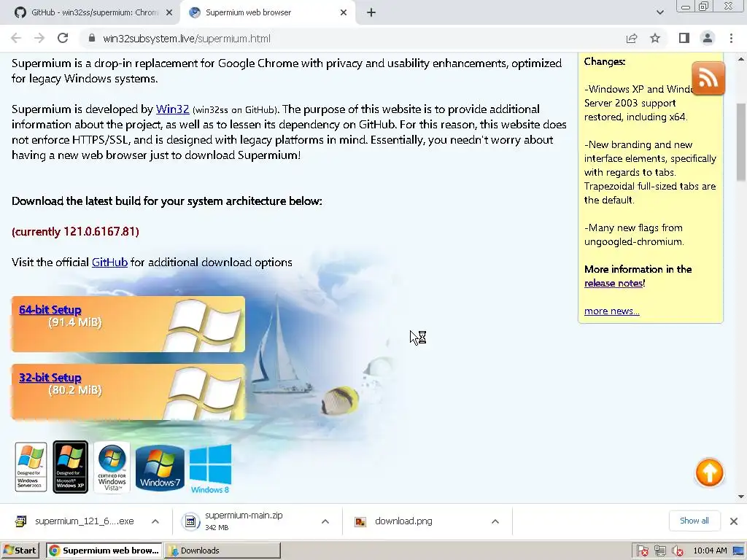Expand options for supermium exe download
The height and width of the screenshot is (560, 747).
(x=155, y=521)
